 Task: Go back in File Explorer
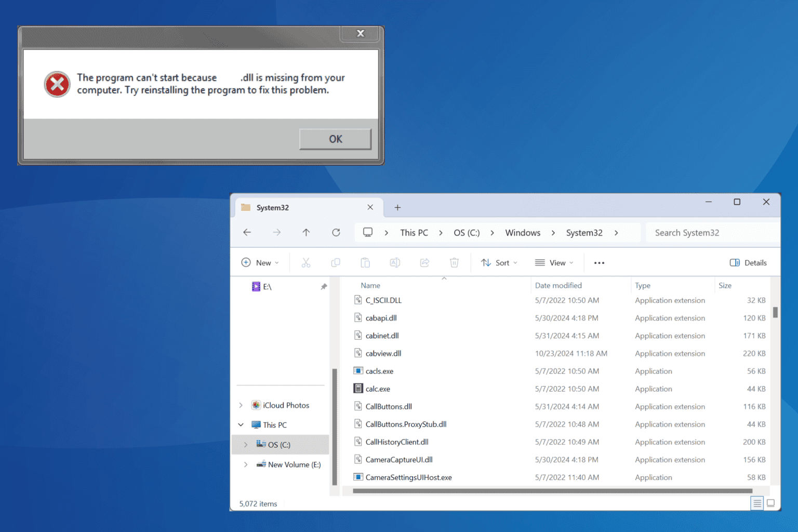247,233
